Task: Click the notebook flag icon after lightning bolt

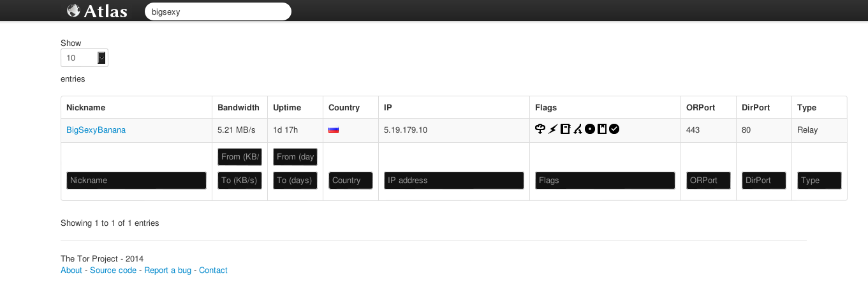Action: (x=565, y=129)
